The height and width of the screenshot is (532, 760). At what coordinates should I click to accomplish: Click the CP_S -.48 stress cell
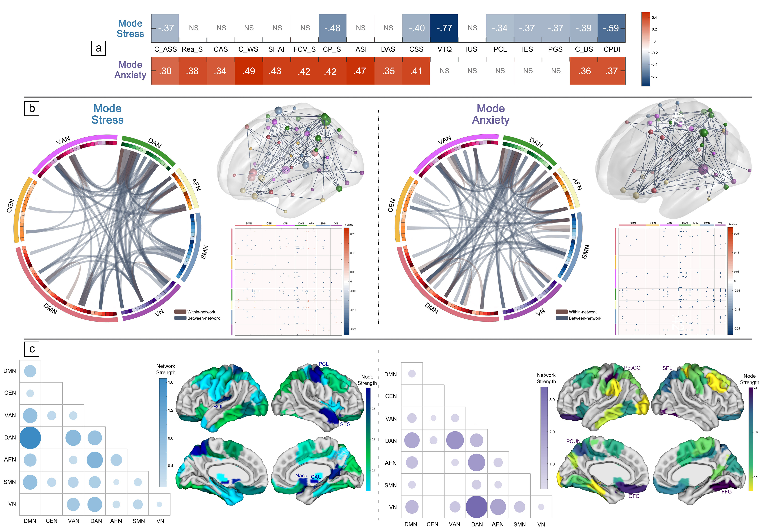point(332,28)
